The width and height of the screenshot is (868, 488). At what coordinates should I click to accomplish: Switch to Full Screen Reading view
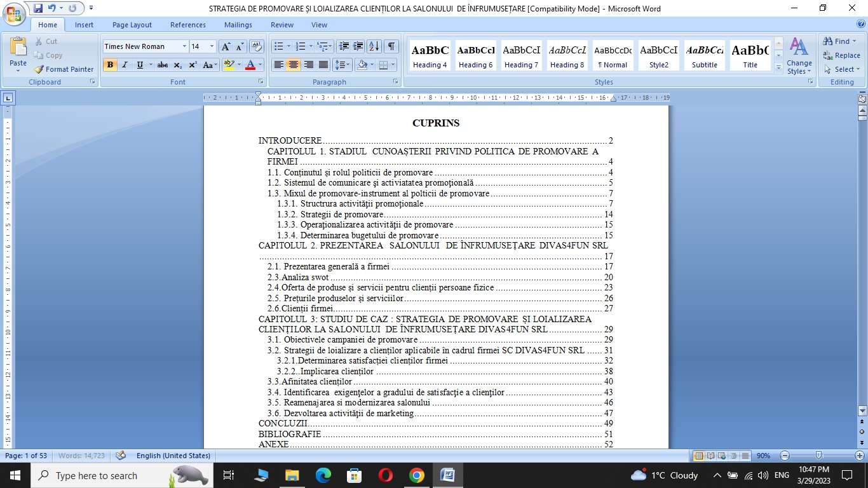click(709, 456)
